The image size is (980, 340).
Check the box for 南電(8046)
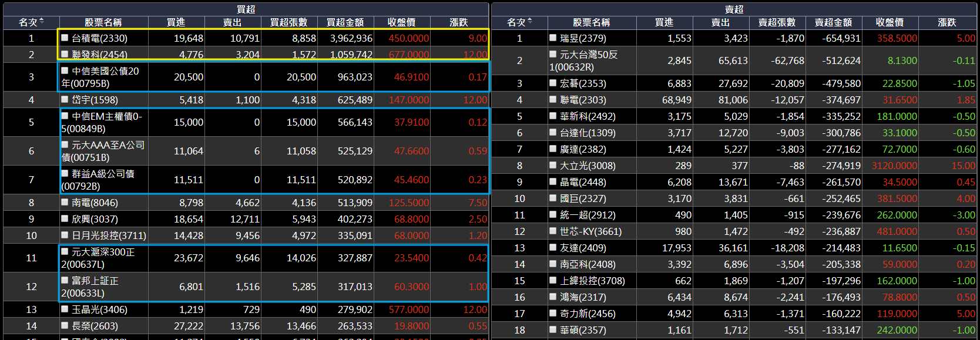[x=65, y=202]
